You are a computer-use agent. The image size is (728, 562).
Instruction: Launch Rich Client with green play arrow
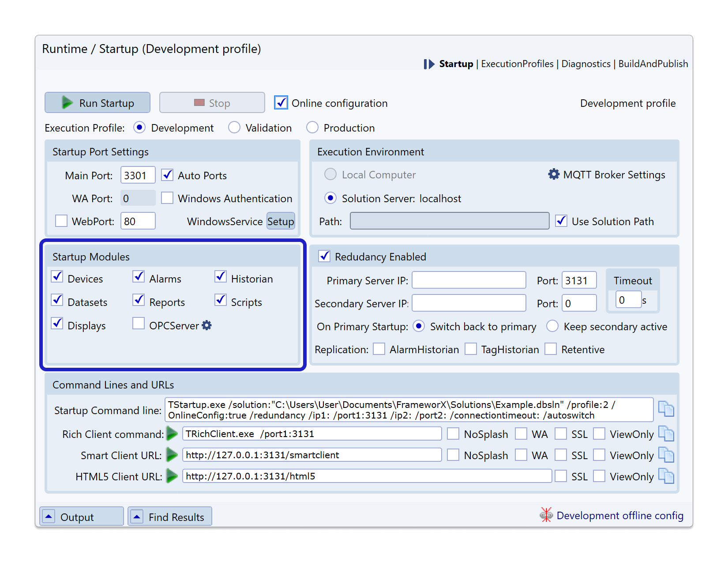[x=172, y=434]
